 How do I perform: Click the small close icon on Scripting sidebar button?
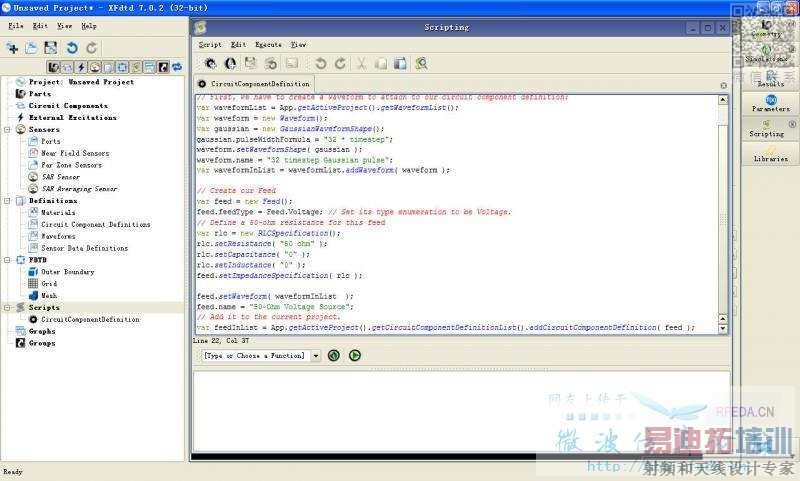pos(792,124)
